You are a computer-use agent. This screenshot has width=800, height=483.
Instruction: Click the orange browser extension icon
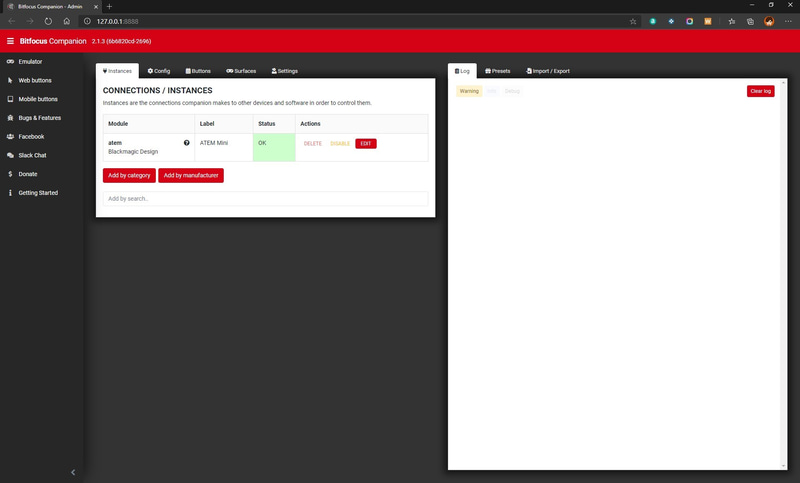pos(708,21)
